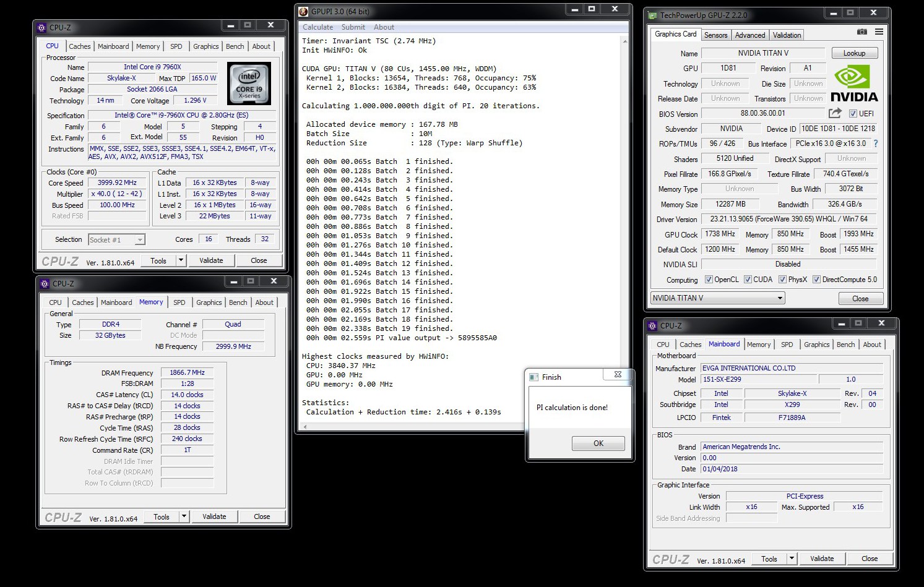Click the BIOS date 01/04/2018 field
The image size is (924, 587).
coord(792,469)
